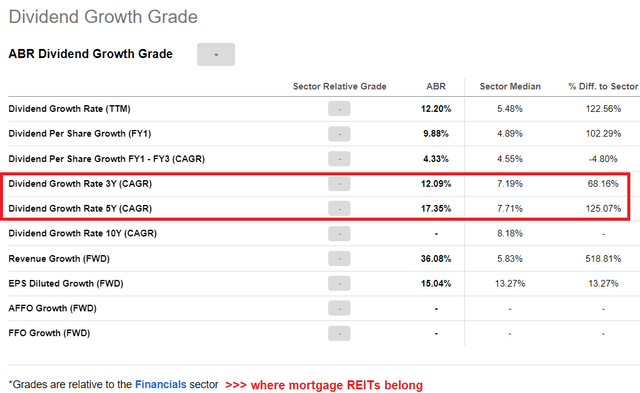The height and width of the screenshot is (393, 640).
Task: Click the sector median value 4.89%
Action: (510, 134)
